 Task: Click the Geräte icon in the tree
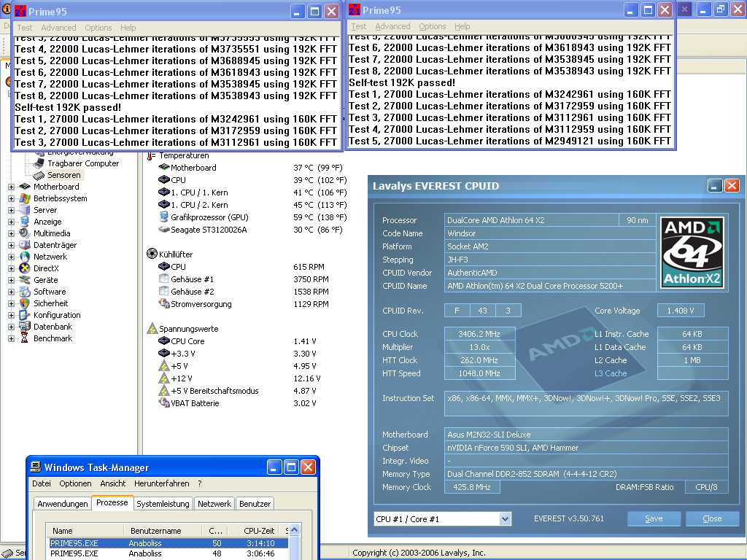point(24,280)
